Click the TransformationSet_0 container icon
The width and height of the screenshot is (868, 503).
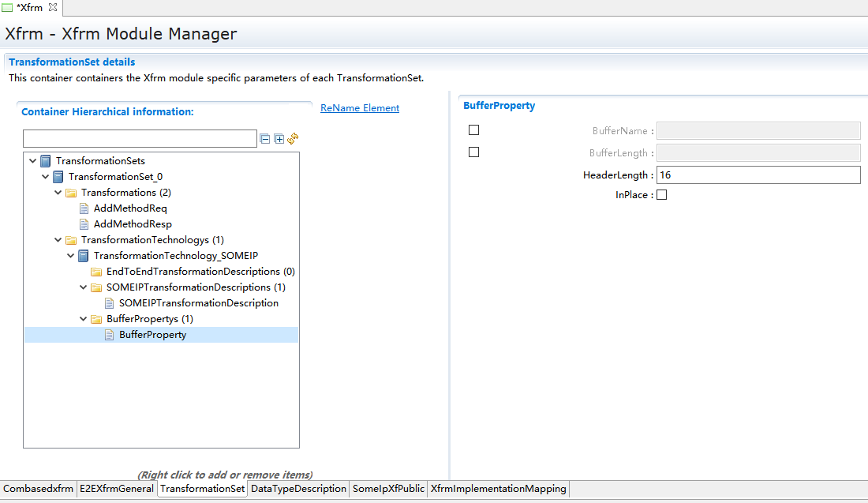(x=58, y=177)
